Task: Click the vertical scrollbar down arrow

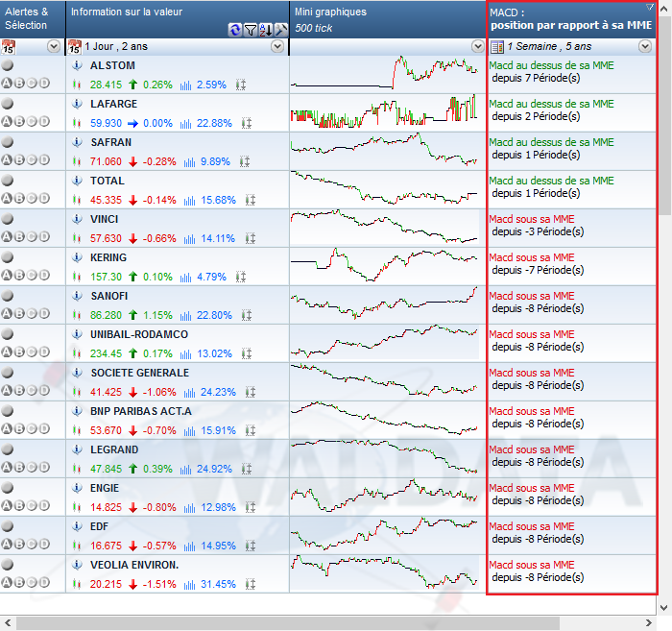Action: (664, 607)
